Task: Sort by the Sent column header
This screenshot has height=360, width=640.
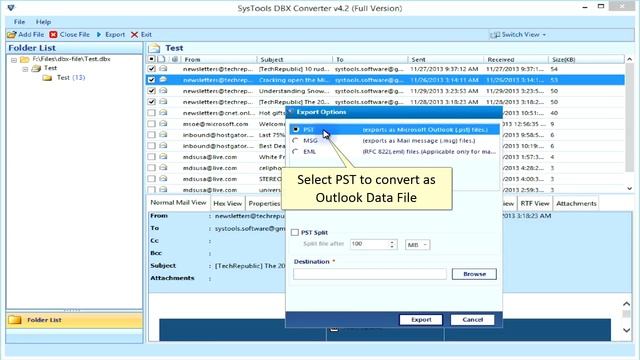Action: pyautogui.click(x=445, y=59)
